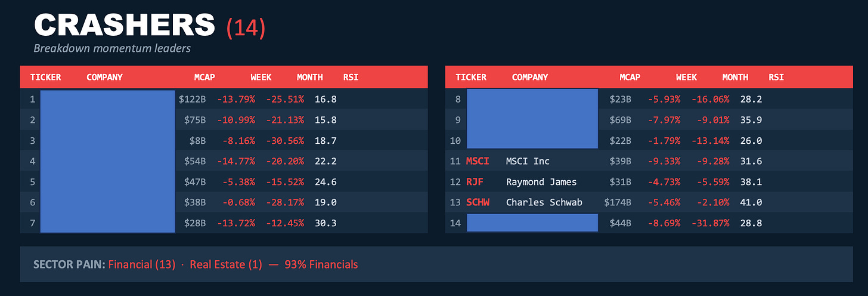
Task: Click the $122B market cap value
Action: click(192, 99)
